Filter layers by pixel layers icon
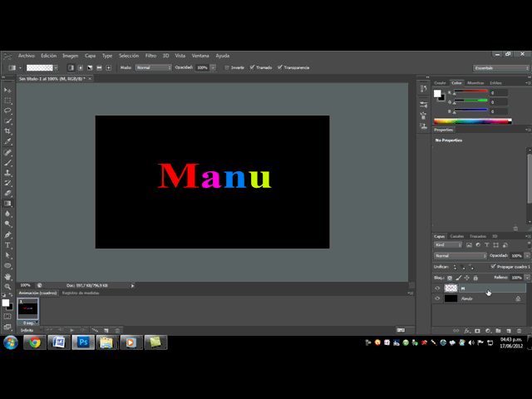This screenshot has width=532, height=399. [x=469, y=245]
